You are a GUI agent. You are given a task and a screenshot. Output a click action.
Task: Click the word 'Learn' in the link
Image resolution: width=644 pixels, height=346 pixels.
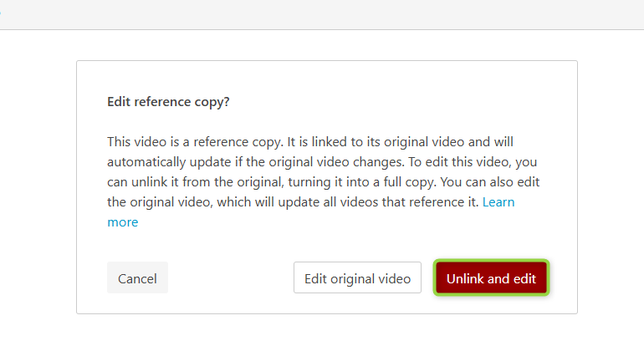[498, 202]
